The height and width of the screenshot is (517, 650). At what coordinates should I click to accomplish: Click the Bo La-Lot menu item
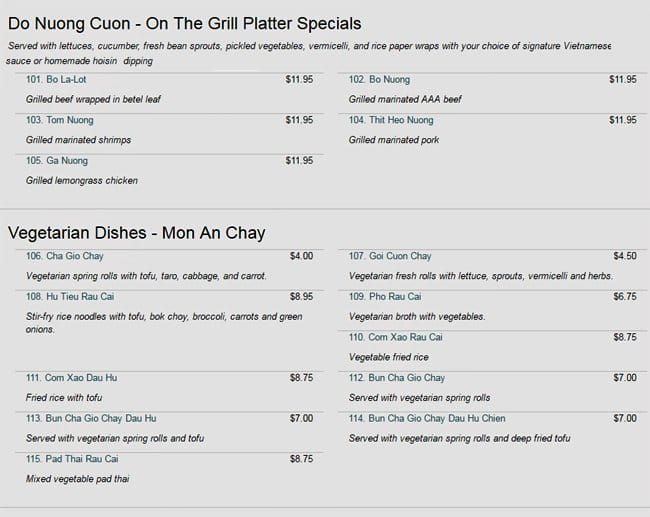[x=60, y=80]
